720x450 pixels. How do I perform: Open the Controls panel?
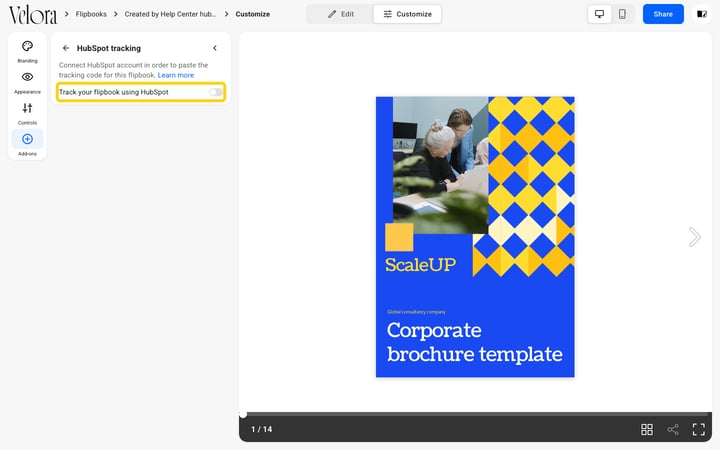27,113
